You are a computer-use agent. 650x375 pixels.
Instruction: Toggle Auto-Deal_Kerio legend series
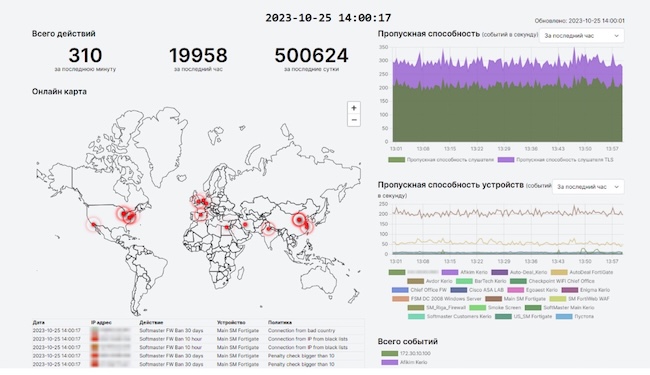pyautogui.click(x=519, y=272)
